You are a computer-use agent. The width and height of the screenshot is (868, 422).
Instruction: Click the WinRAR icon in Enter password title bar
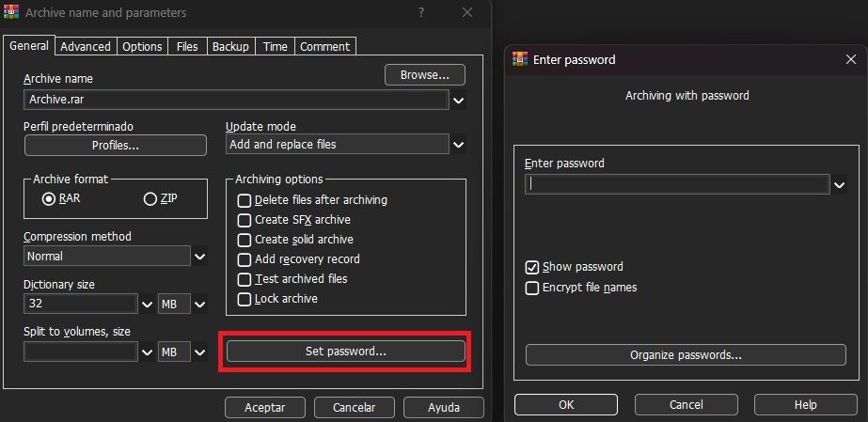[520, 59]
